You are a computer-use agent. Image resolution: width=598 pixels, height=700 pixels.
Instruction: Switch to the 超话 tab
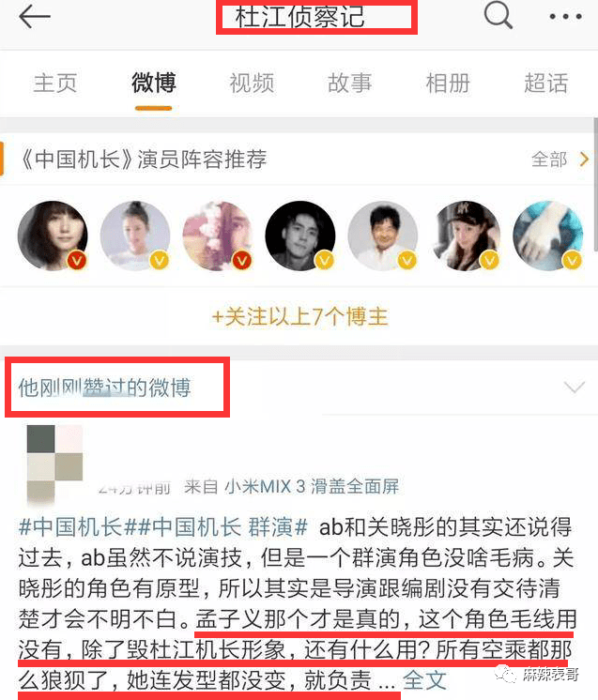click(545, 84)
